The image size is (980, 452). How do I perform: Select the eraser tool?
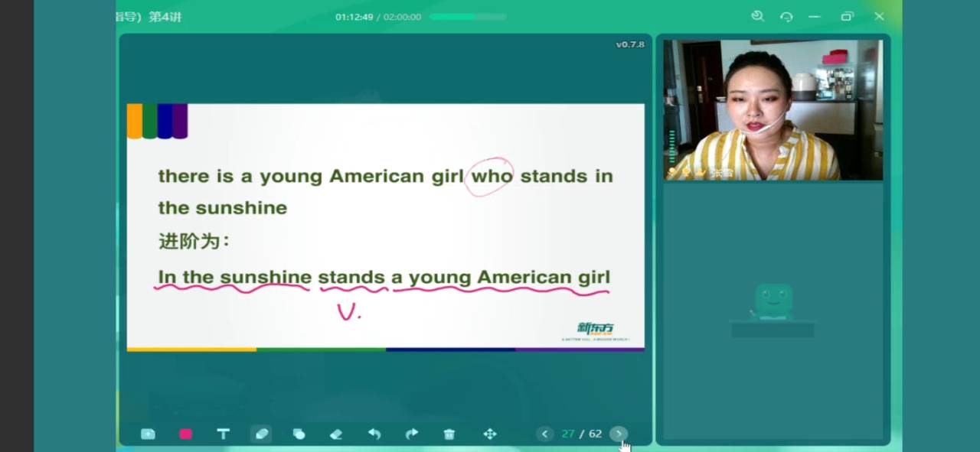tap(336, 434)
